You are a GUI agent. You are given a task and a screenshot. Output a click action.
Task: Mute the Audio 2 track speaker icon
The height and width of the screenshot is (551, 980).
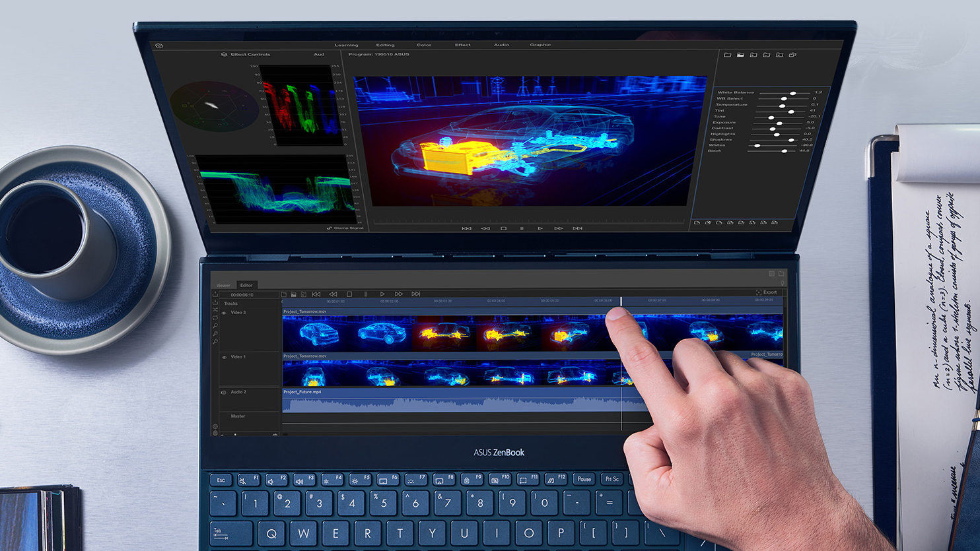(x=223, y=392)
